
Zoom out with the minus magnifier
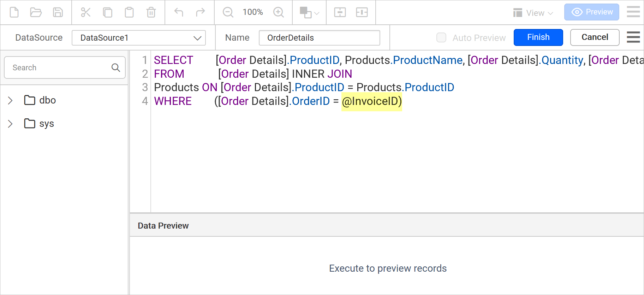coord(228,12)
